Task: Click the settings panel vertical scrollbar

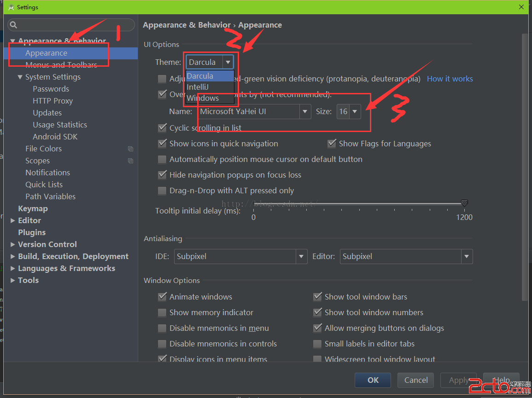Action: [x=525, y=167]
